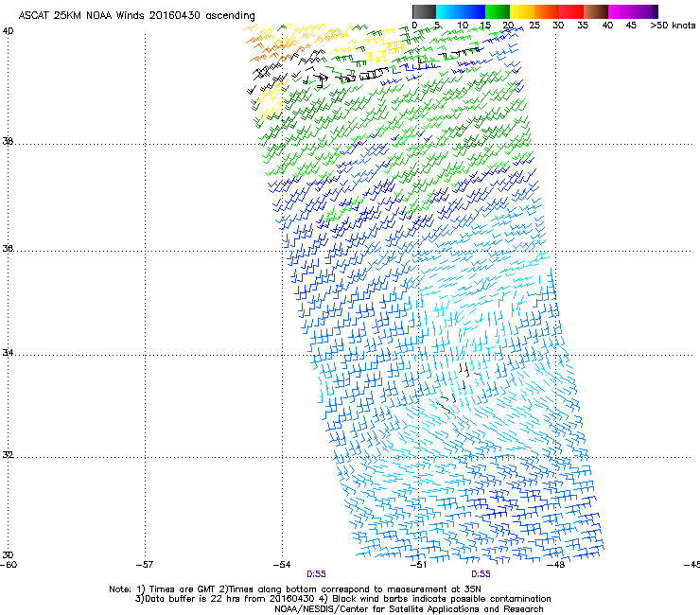Screen dimensions: 700x615
Task: Click the latitude label 32
Action: [x=8, y=455]
